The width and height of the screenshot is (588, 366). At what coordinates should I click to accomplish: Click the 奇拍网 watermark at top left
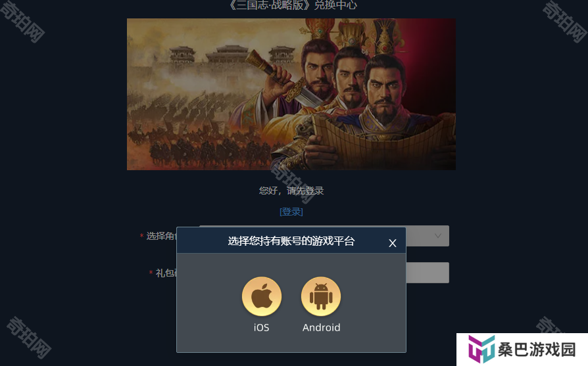(x=22, y=21)
